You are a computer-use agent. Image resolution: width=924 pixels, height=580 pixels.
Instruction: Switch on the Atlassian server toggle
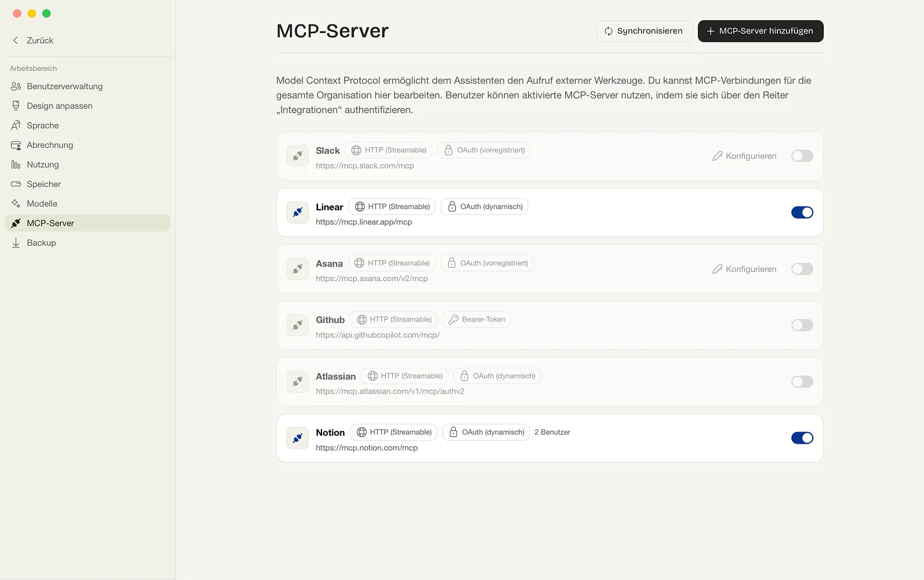click(802, 381)
